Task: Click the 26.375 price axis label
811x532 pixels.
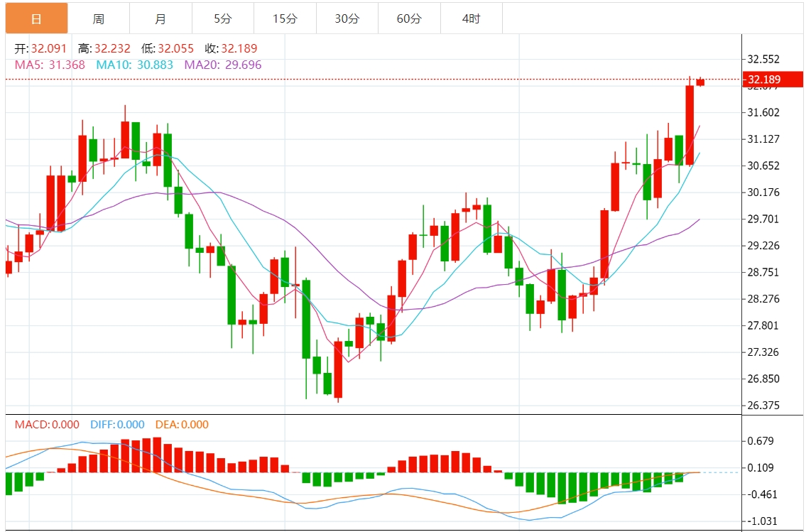Action: tap(763, 405)
